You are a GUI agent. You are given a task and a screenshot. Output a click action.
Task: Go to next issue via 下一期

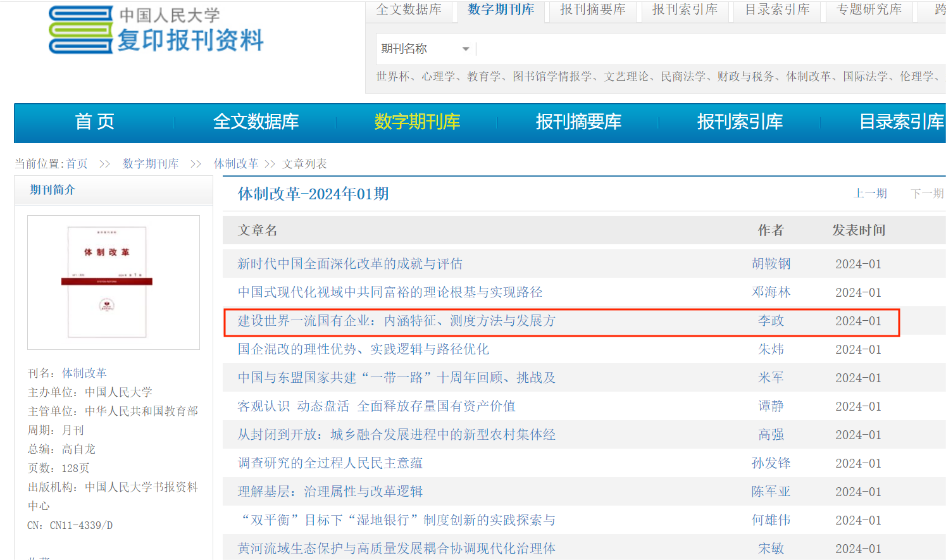[926, 194]
